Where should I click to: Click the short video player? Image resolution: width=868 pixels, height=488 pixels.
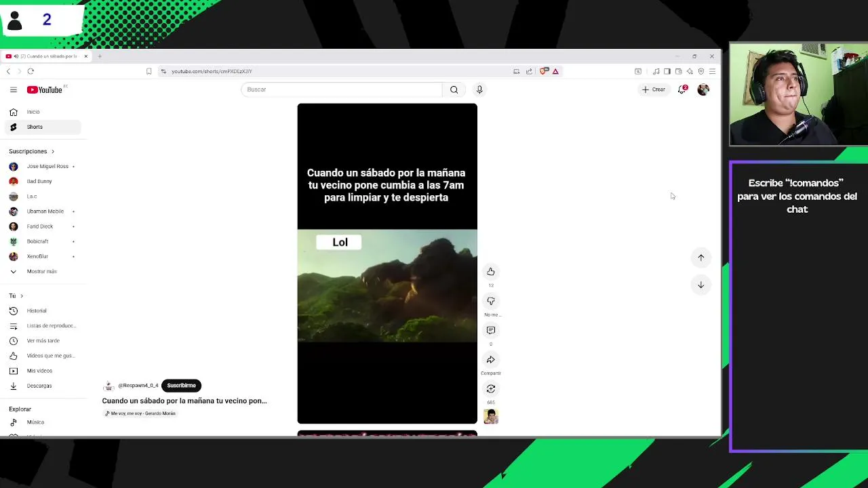pos(387,264)
